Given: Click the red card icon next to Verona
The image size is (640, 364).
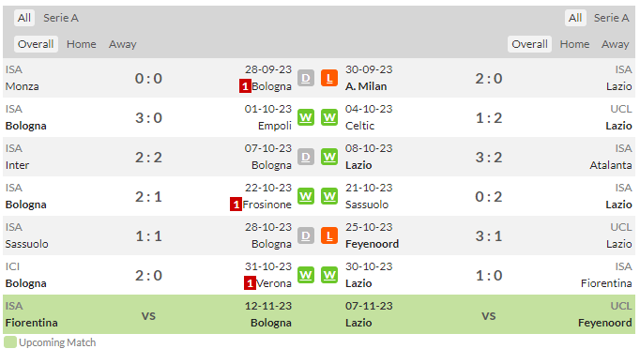Looking at the screenshot, I should coord(250,282).
